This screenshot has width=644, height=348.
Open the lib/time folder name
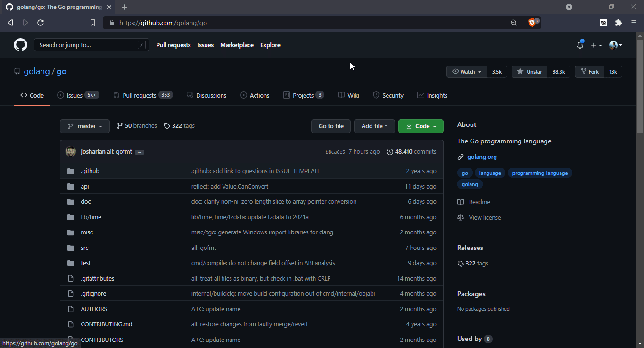[x=91, y=217]
